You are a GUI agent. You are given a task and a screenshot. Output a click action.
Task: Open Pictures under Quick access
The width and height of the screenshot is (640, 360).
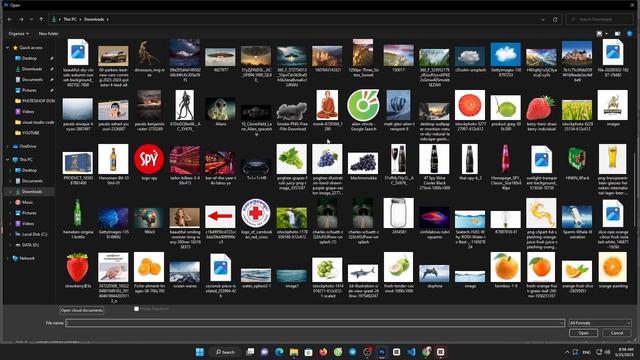[29, 90]
